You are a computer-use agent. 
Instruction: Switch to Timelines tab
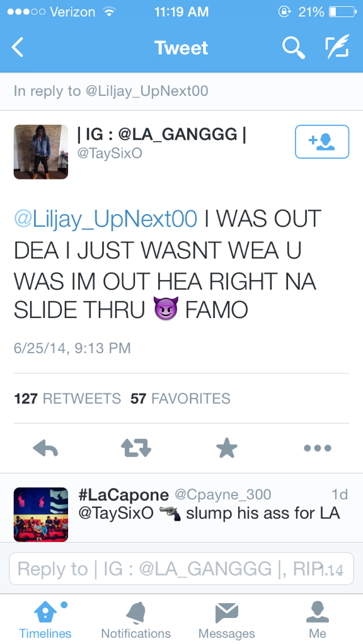tap(45, 620)
